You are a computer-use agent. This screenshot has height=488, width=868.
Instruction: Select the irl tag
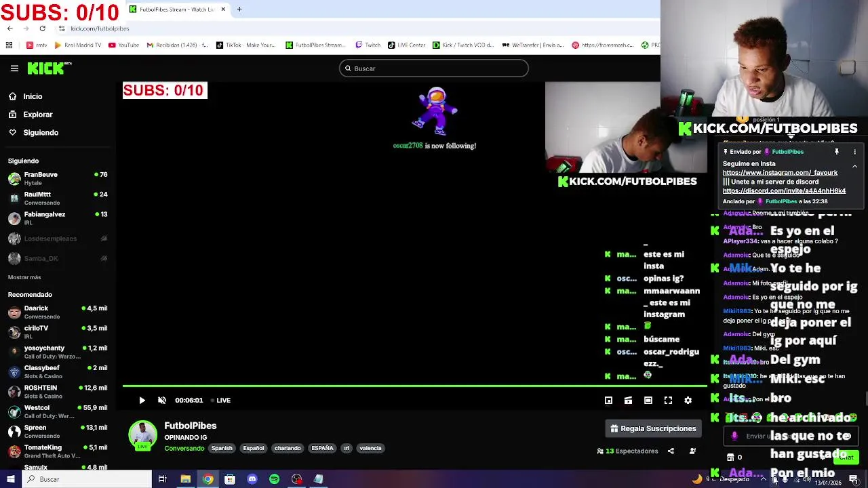point(347,448)
